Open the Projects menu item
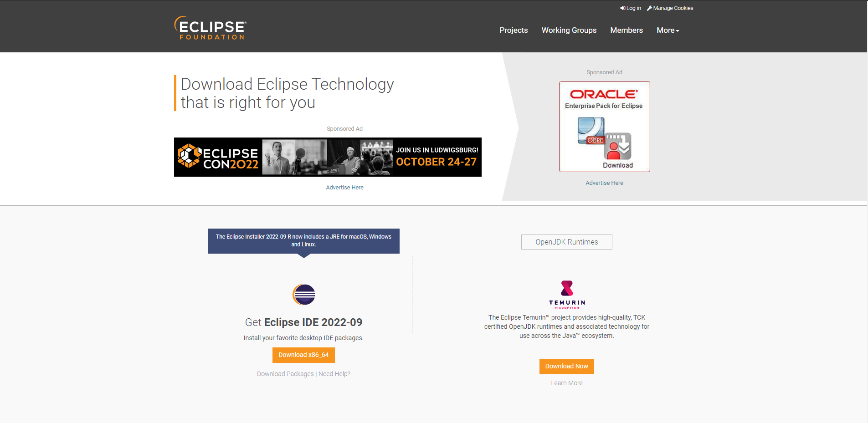The image size is (868, 423). coord(514,30)
